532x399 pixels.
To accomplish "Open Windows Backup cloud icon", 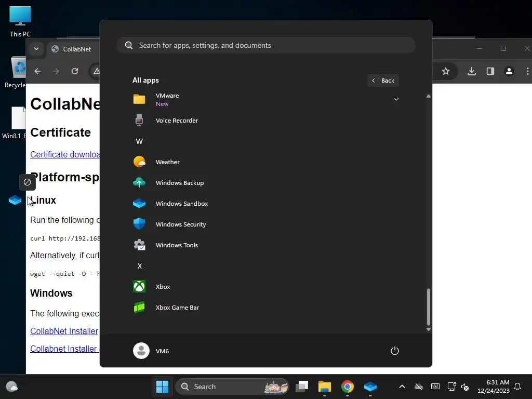I will click(x=139, y=182).
